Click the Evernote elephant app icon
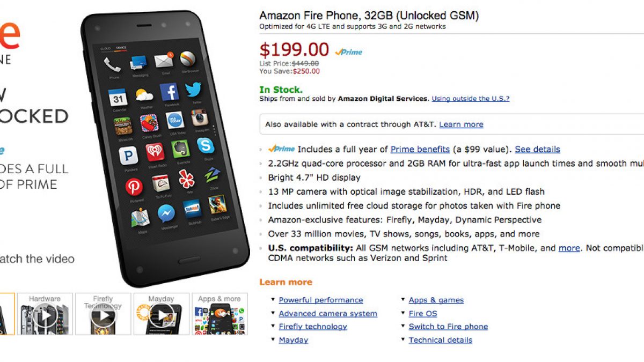Screen dimensions: 644x362 coord(181,149)
